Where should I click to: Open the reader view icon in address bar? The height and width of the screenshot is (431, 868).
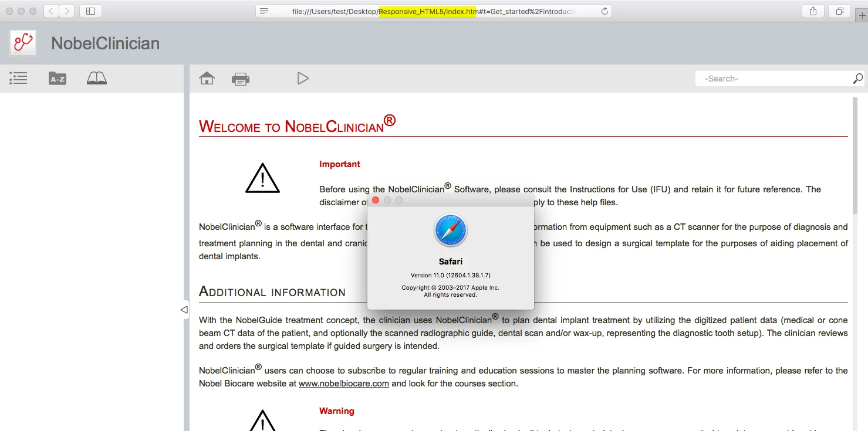click(264, 11)
